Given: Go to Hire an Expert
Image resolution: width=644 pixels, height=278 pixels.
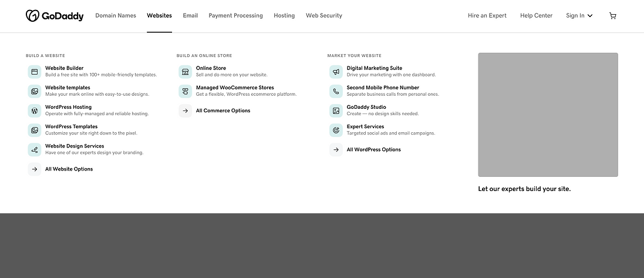Looking at the screenshot, I should point(487,16).
